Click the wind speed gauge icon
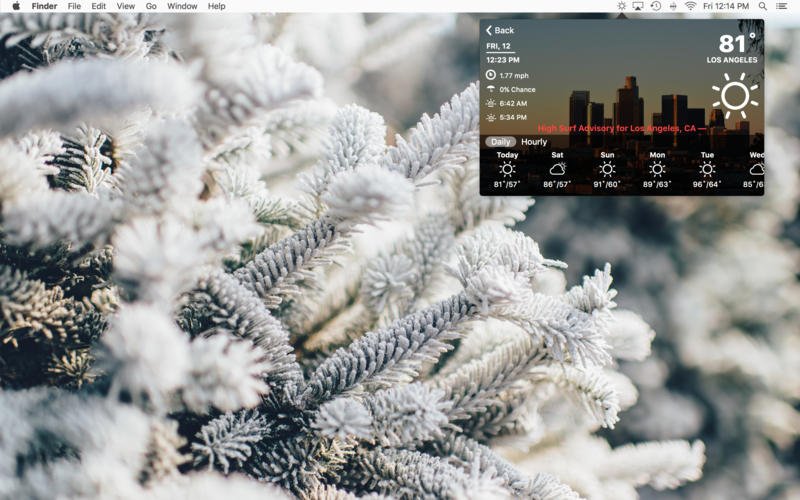 pyautogui.click(x=490, y=75)
